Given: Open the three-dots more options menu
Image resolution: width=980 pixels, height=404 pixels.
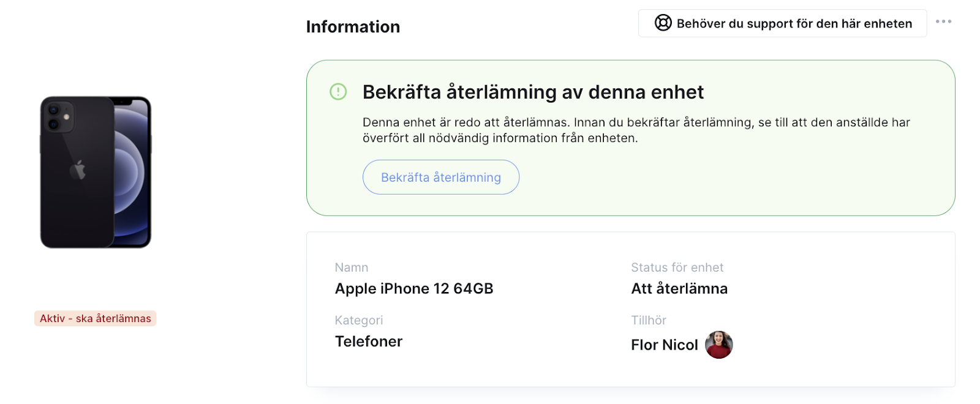Looking at the screenshot, I should pos(943,21).
